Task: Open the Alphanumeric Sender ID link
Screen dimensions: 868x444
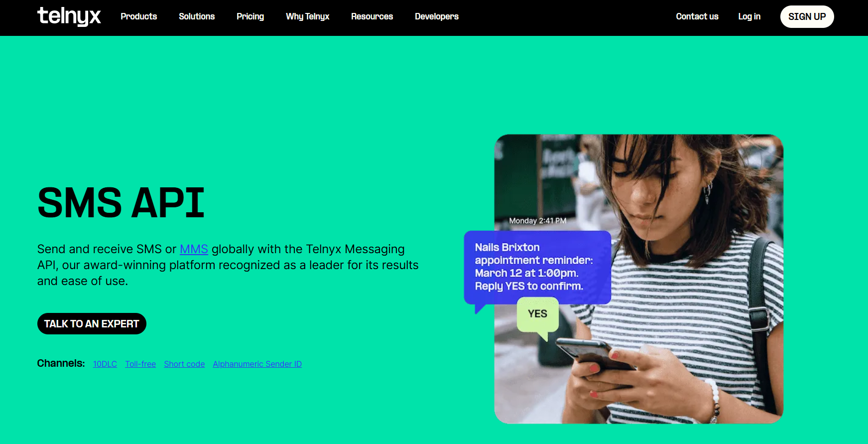Action: tap(257, 364)
